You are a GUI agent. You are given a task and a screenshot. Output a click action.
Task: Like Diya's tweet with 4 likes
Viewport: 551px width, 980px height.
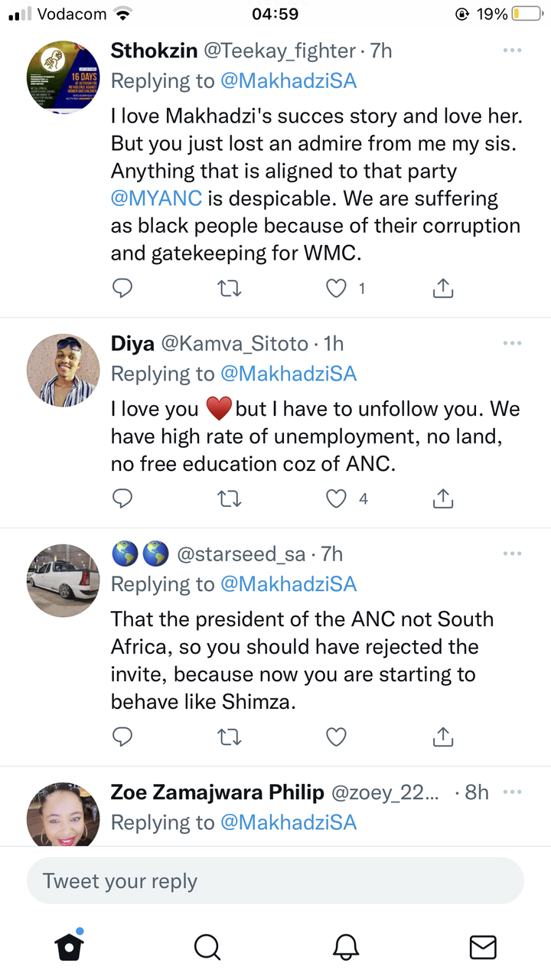pos(337,499)
